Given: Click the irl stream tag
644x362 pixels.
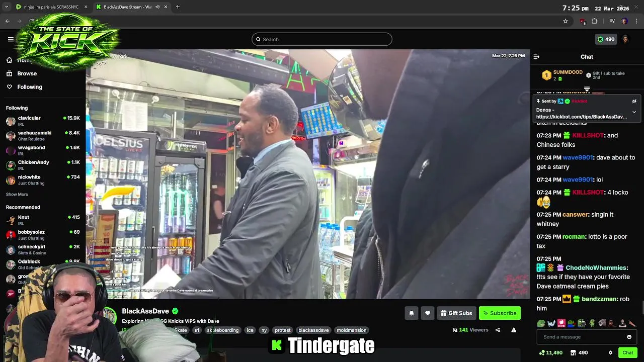Looking at the screenshot, I should (197, 330).
